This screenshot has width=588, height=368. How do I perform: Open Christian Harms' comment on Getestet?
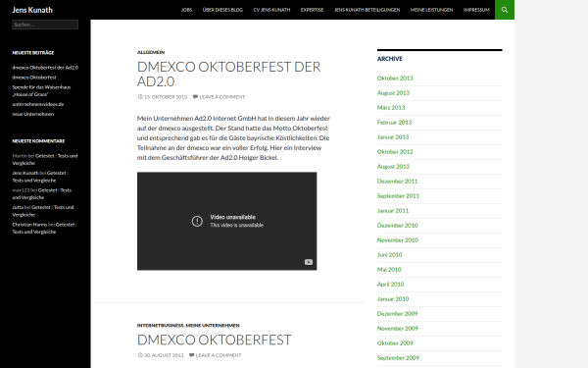44,228
